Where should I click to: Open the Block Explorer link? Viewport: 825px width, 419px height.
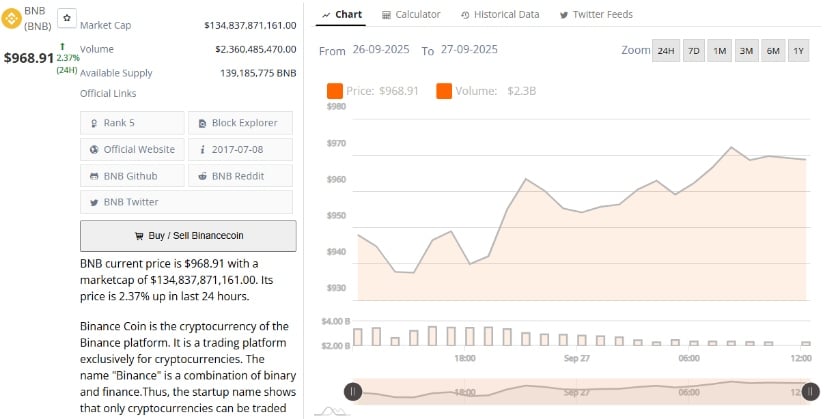click(x=240, y=123)
